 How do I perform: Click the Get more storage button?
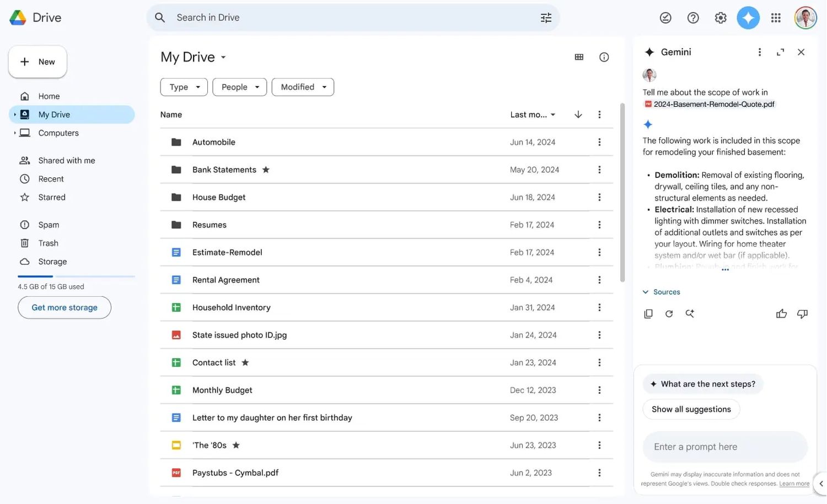[x=65, y=307]
